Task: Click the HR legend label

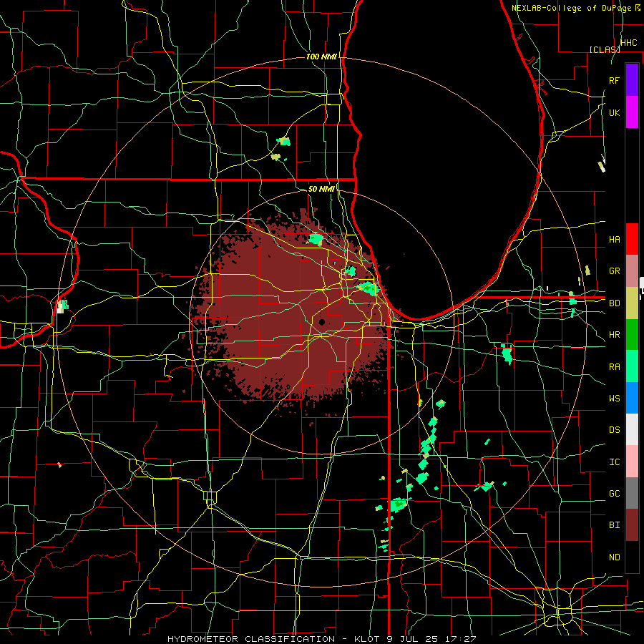Action: (615, 335)
